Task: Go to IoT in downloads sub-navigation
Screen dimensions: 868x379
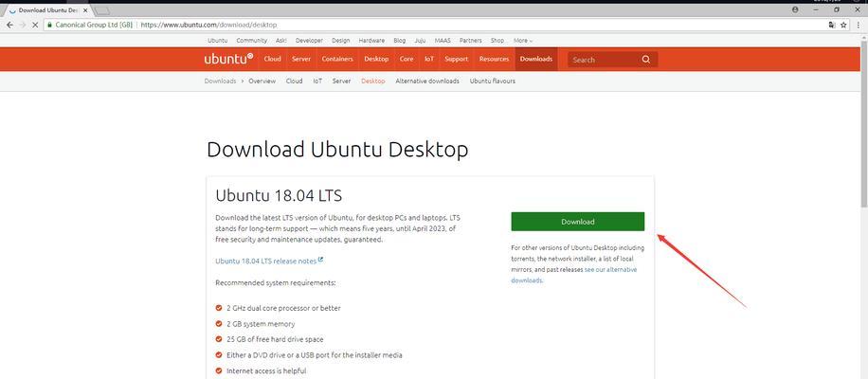Action: point(317,81)
